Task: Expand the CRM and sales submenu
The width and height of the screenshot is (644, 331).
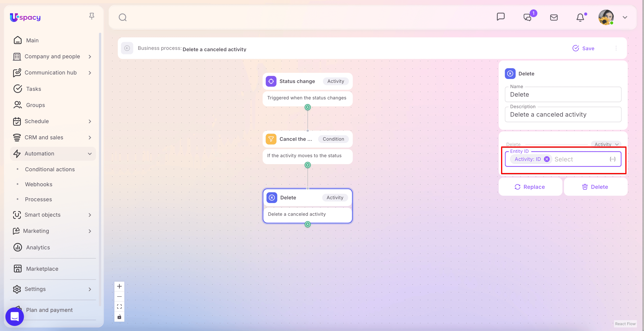Action: click(90, 137)
